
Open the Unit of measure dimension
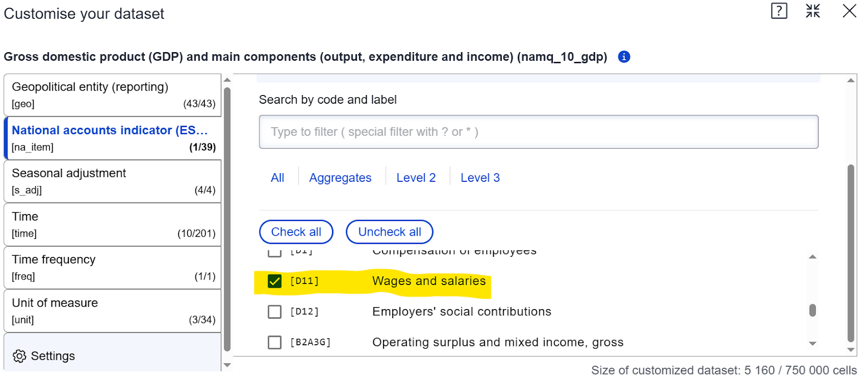coord(112,311)
